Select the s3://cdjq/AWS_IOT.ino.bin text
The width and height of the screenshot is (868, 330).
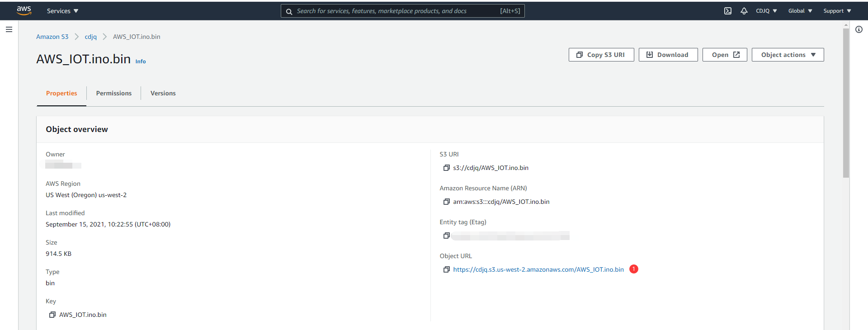tap(491, 168)
